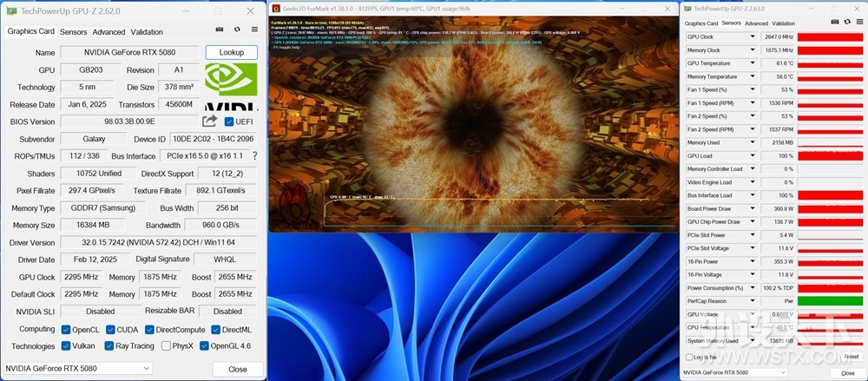Screen dimensions: 868x381
Task: Switch to Graphics Card tab in GPU-Z 2.63.0
Action: [x=700, y=23]
